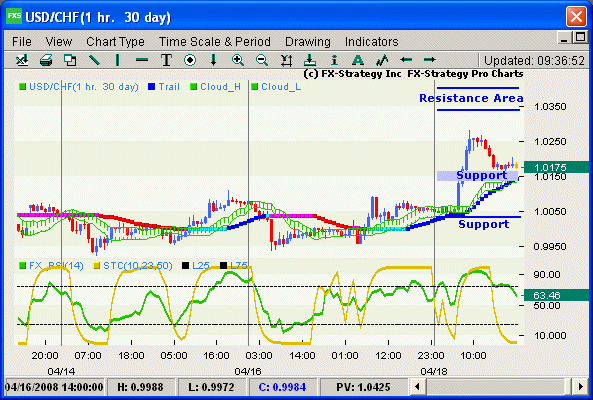Click the 90.00 indicator axis label
The width and height of the screenshot is (593, 400).
(x=546, y=274)
